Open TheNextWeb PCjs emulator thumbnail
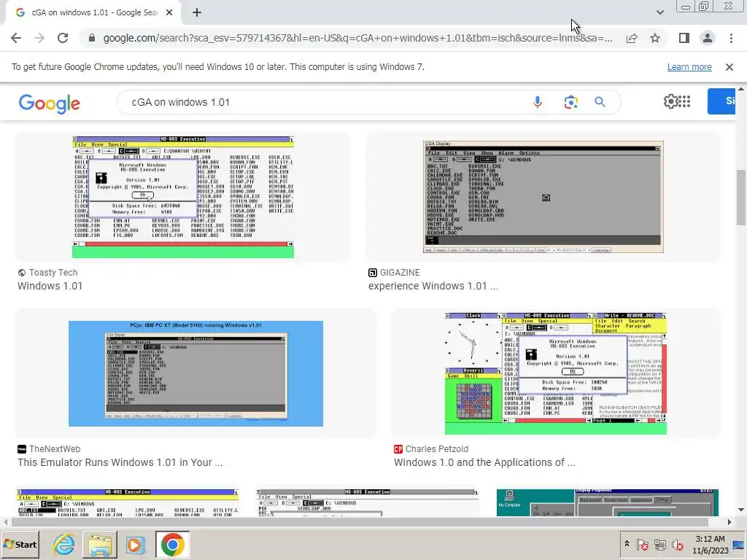Screen dimensions: 747x560 196,373
